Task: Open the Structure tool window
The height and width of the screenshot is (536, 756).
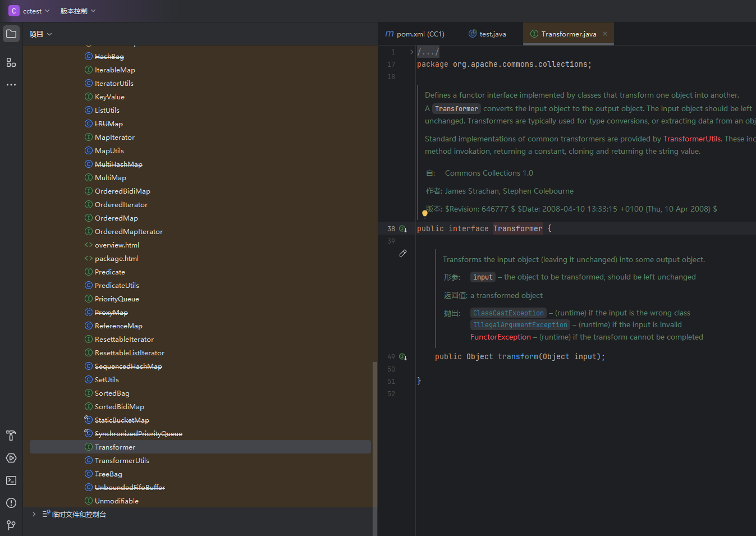Action: [11, 62]
